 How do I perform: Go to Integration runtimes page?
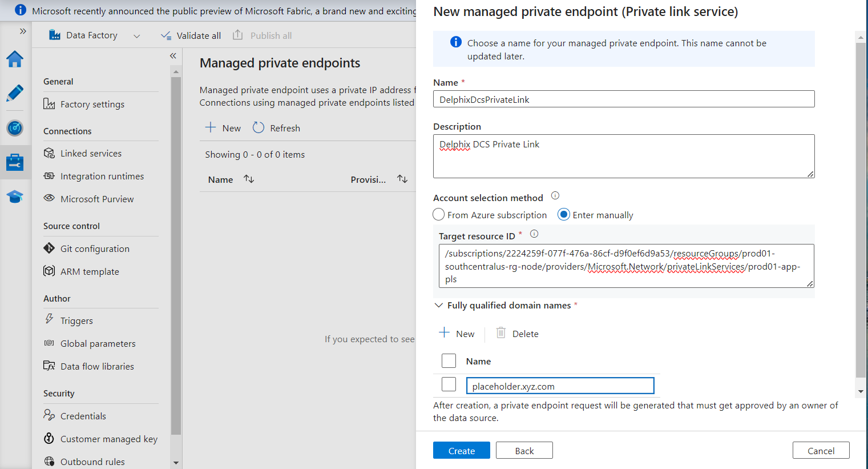pos(102,177)
